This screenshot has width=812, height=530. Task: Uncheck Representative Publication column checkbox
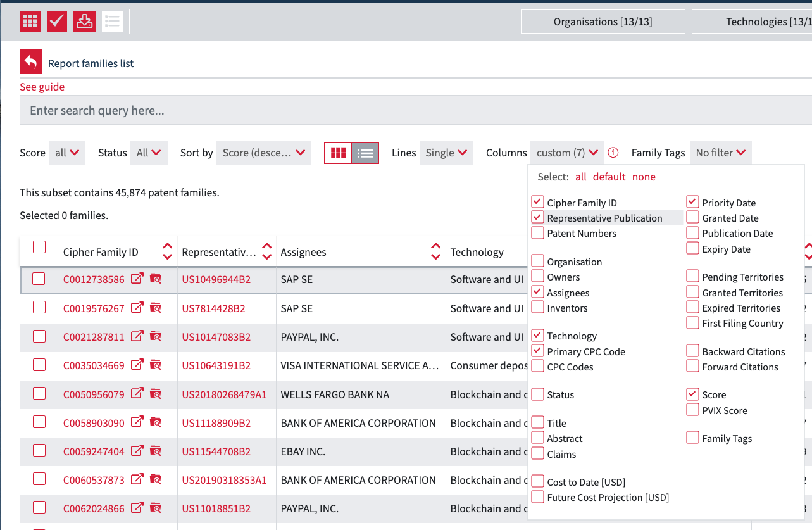pyautogui.click(x=537, y=217)
